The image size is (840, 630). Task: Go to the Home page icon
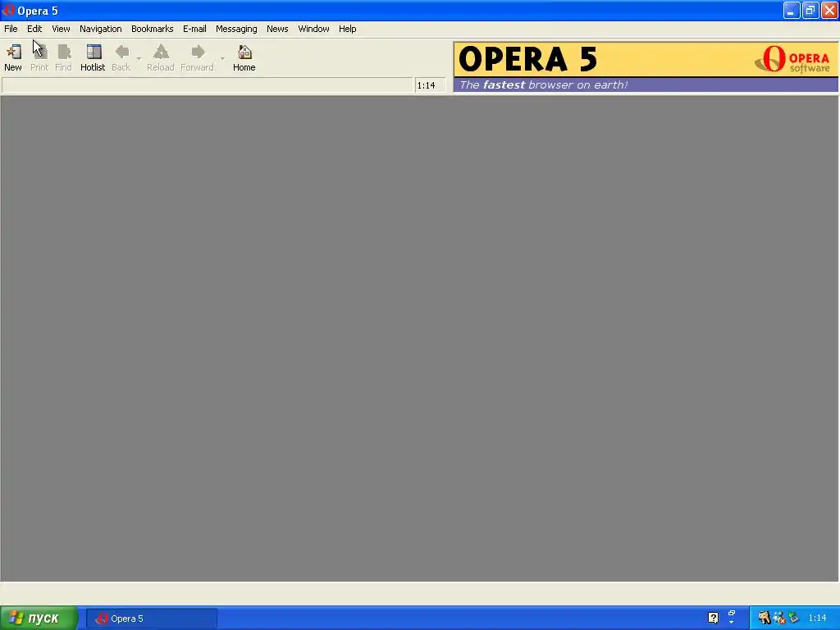click(x=244, y=57)
